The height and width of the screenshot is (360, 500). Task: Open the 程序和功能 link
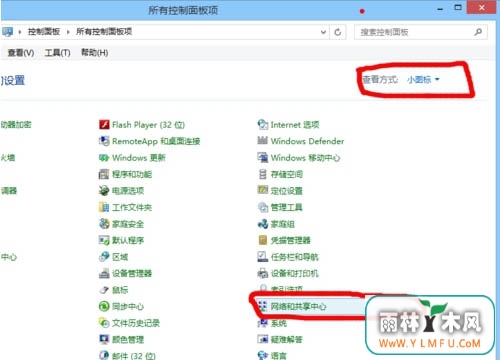pos(132,174)
